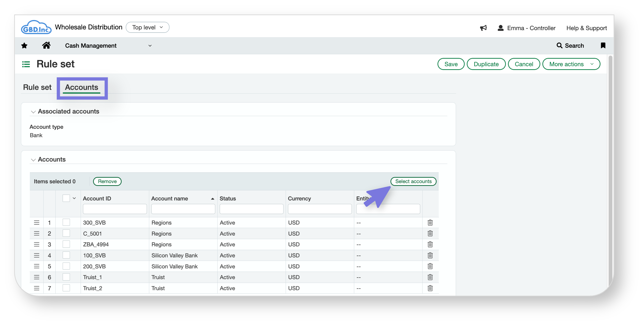Go to the home icon
The image size is (644, 326).
pyautogui.click(x=46, y=46)
